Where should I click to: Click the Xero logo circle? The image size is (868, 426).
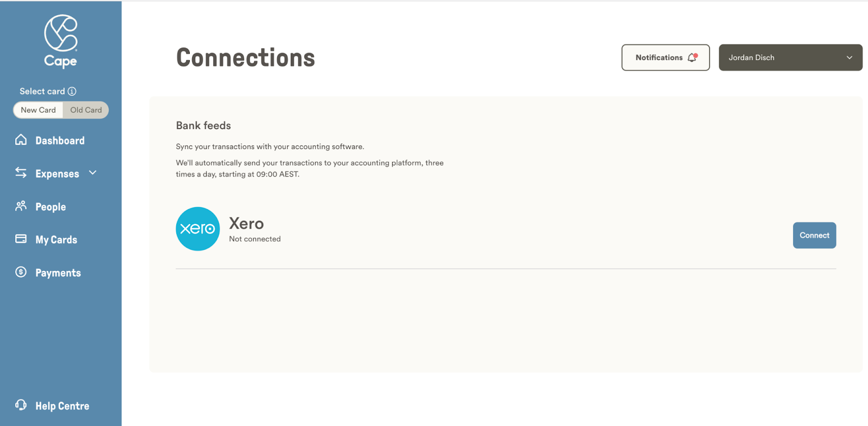tap(198, 229)
